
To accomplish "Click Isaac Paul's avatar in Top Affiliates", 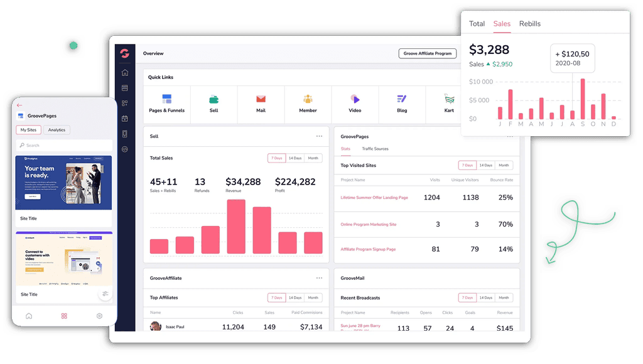I will click(156, 327).
